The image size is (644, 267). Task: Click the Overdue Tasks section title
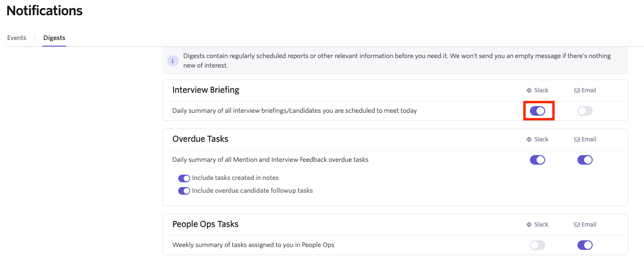(x=200, y=139)
